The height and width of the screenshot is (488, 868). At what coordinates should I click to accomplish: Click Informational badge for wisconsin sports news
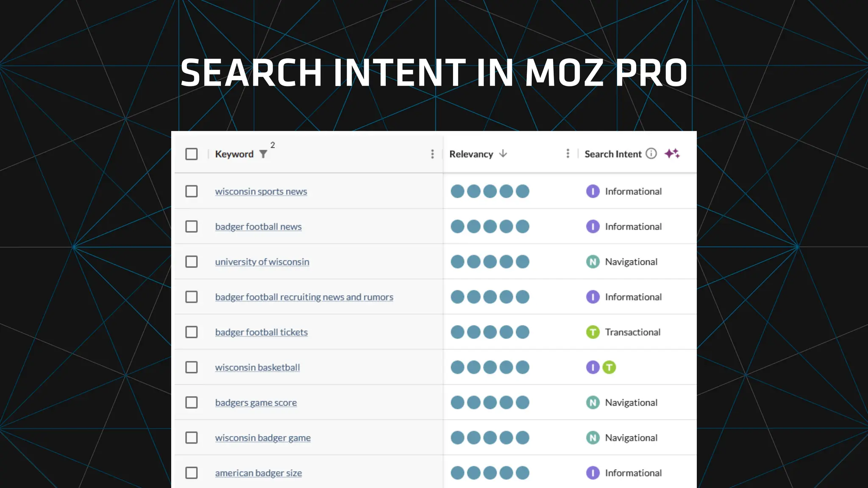coord(593,191)
